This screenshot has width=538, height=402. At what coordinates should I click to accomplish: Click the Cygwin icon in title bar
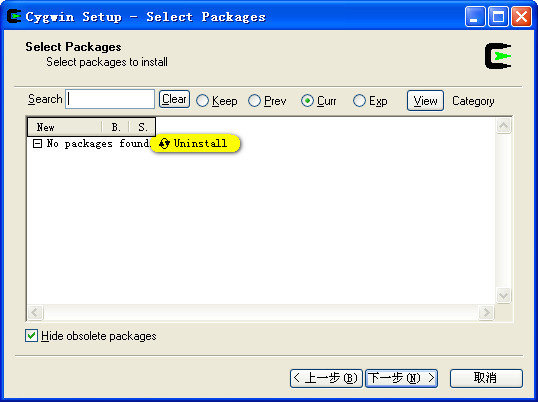[x=14, y=16]
